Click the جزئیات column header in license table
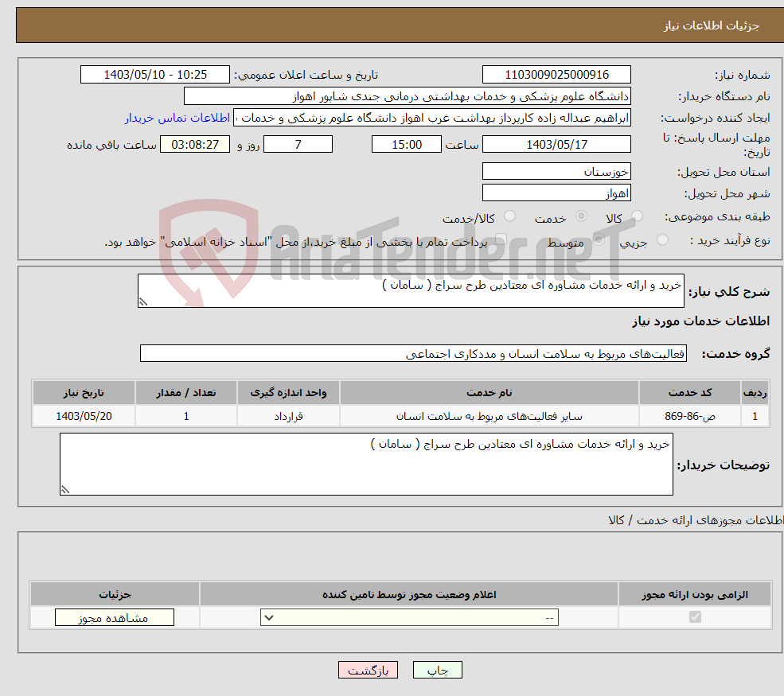Viewport: 784px width, 696px height. pyautogui.click(x=115, y=594)
